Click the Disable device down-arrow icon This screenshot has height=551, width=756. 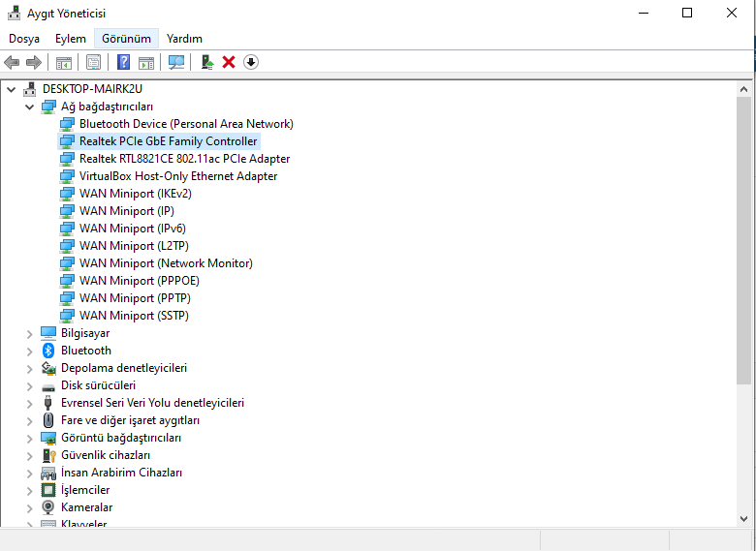[251, 62]
